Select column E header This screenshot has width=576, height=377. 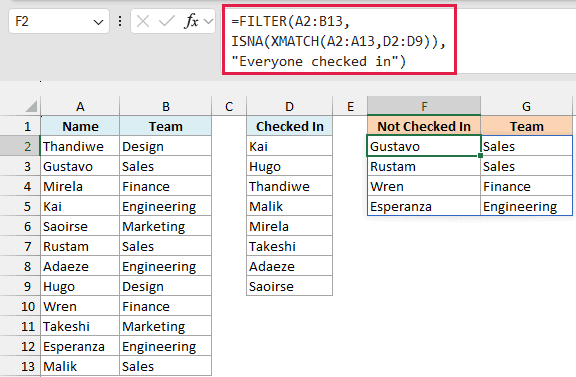point(350,107)
